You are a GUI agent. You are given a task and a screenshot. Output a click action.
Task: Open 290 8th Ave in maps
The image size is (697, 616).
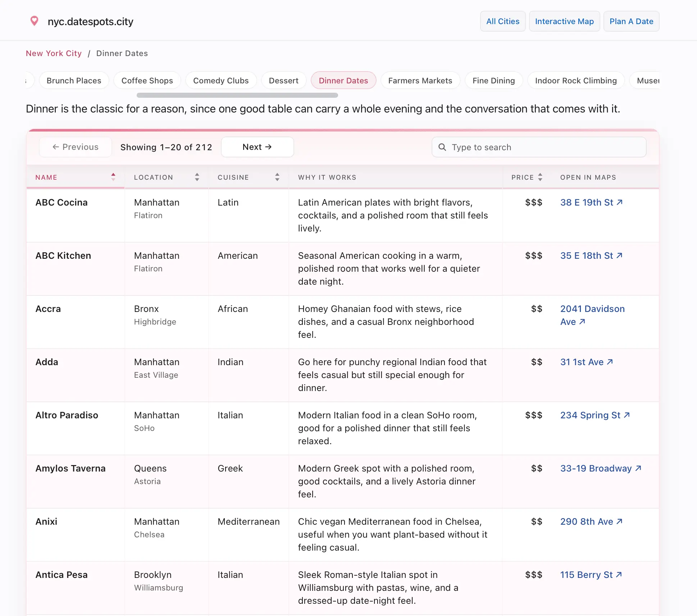(591, 521)
